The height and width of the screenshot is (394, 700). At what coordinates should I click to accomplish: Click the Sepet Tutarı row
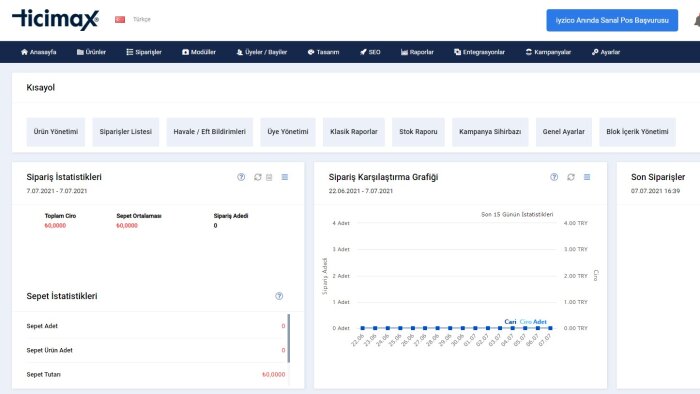point(156,374)
